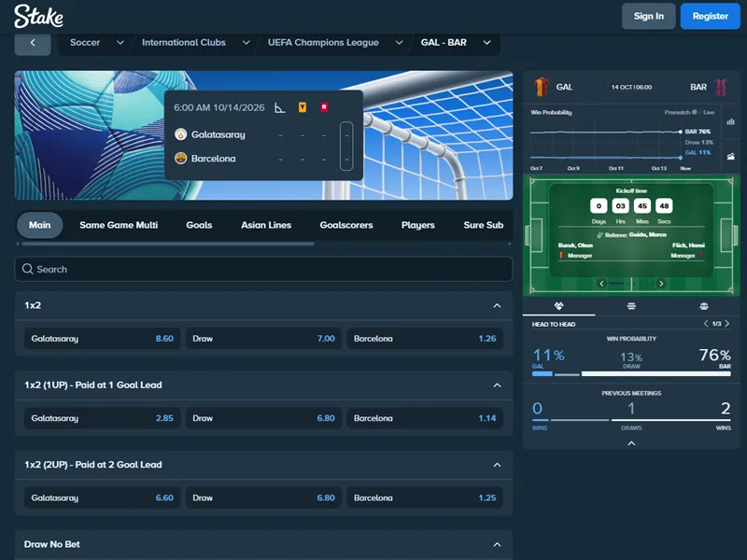Screen dimensions: 747x560
Task: Bet on Draw at 6.80 in 2UP market
Action: 263,497
